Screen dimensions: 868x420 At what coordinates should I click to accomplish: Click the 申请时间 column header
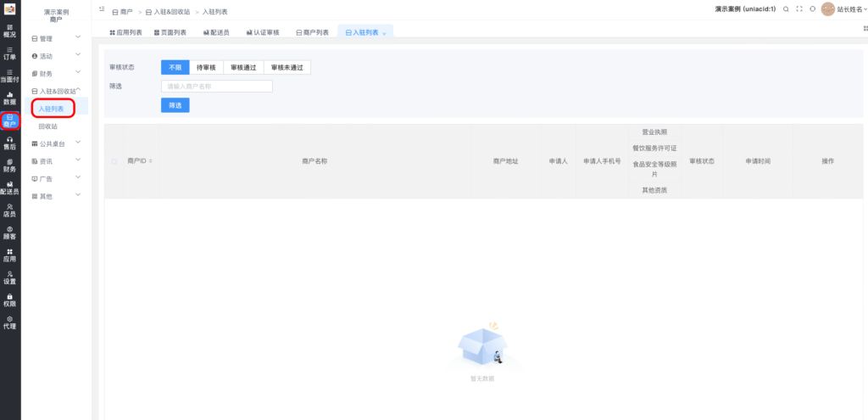click(758, 161)
